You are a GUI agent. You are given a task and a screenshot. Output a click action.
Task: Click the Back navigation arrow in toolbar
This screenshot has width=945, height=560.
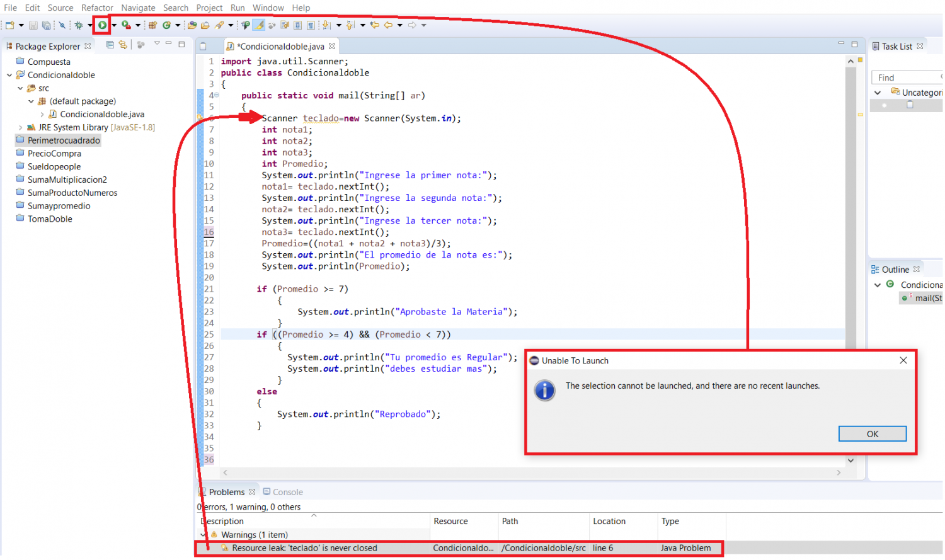(x=388, y=25)
